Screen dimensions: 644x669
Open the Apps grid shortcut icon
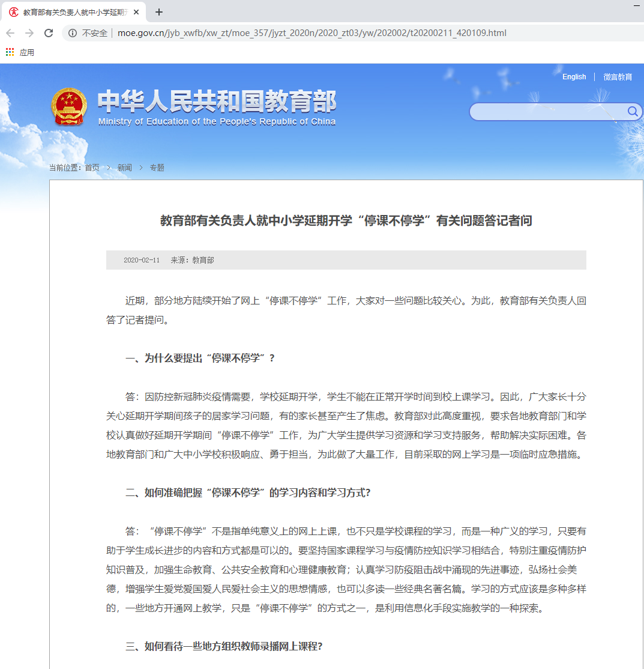tap(10, 52)
